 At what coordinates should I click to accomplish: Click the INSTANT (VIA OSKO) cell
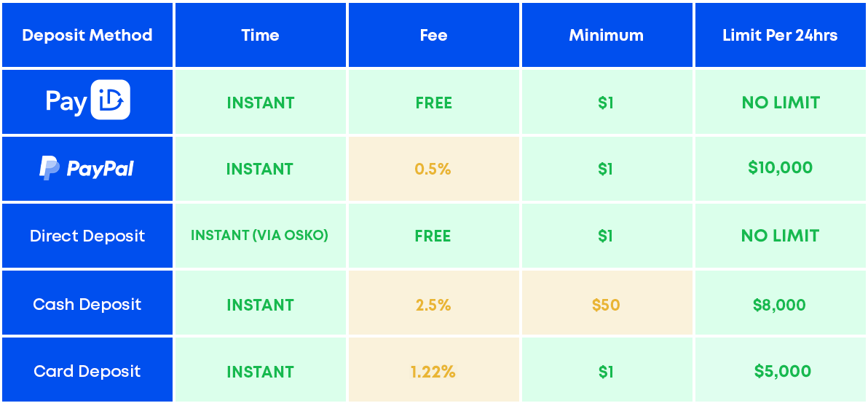point(260,236)
